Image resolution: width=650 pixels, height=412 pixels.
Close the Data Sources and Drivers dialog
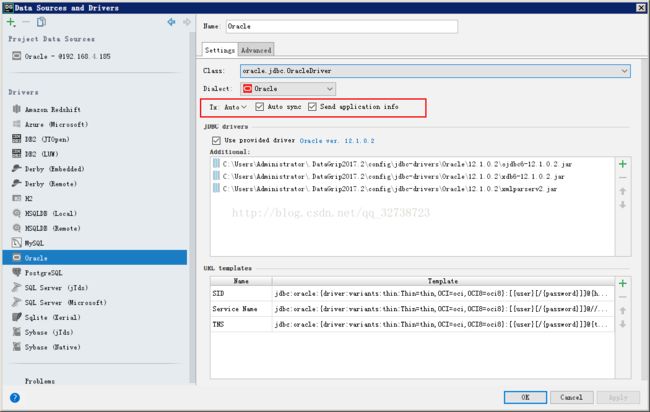(x=641, y=7)
